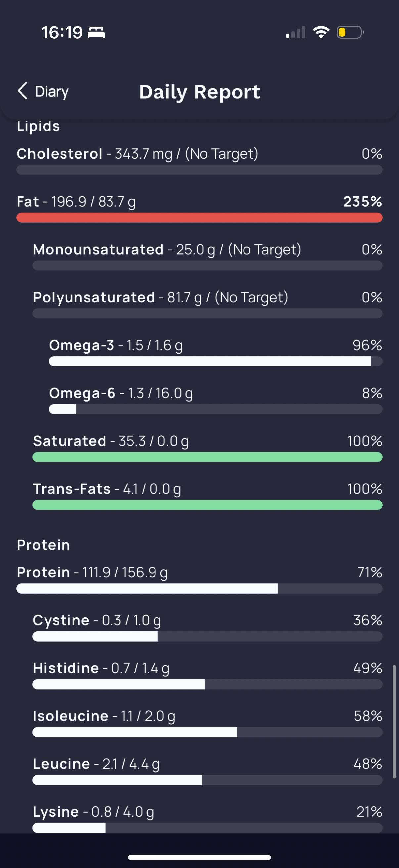This screenshot has height=868, width=399.
Task: Open Leucine nutrient details
Action: point(207,770)
